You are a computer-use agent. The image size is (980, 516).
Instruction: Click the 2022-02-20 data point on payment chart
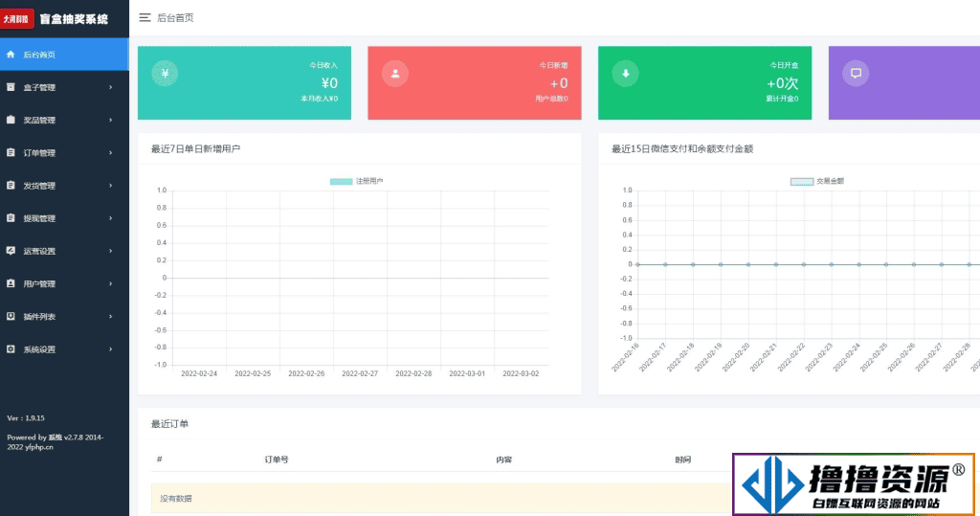pyautogui.click(x=748, y=264)
